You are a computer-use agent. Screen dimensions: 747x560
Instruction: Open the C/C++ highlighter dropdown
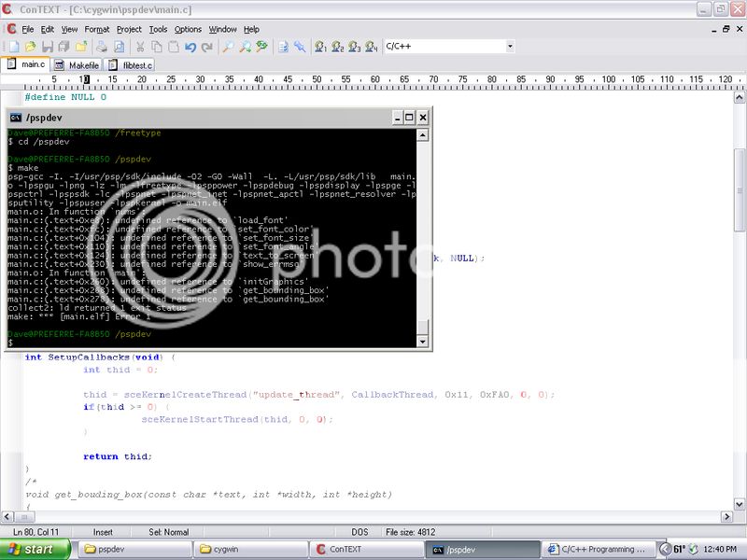point(509,46)
